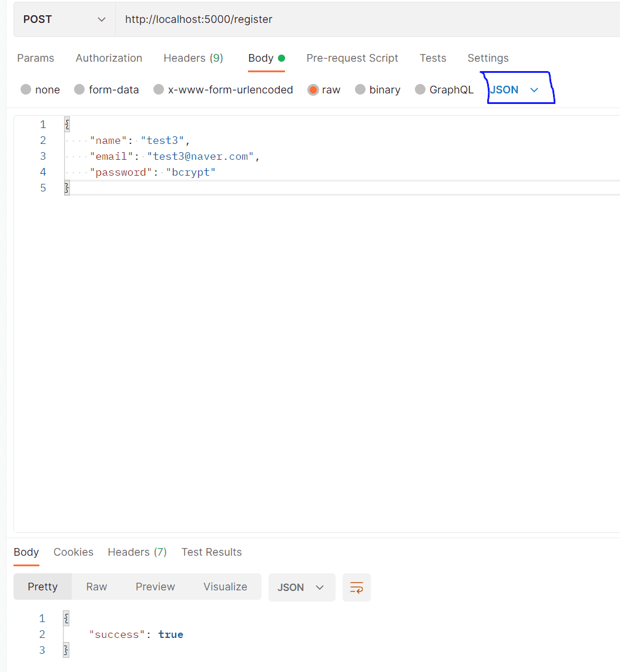620x672 pixels.
Task: Click the opening brace on request body line 1
Action: coord(66,125)
